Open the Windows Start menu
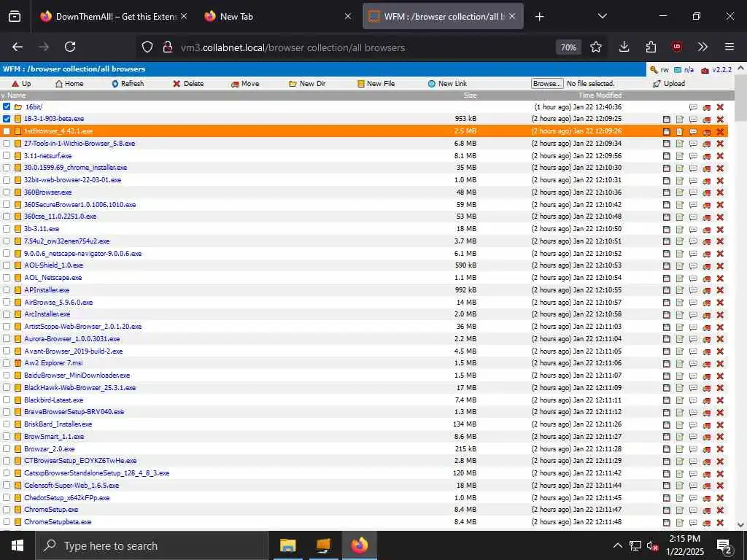747x560 pixels. (18, 545)
